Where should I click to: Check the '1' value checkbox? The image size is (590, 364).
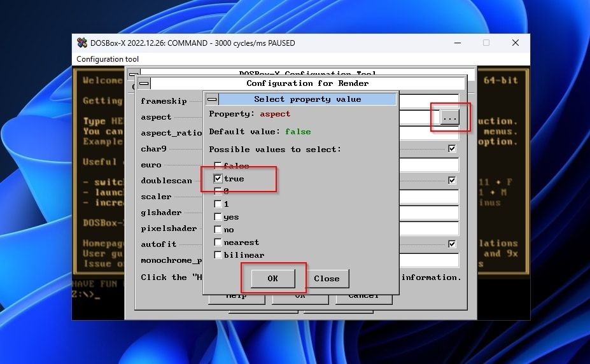pos(218,204)
